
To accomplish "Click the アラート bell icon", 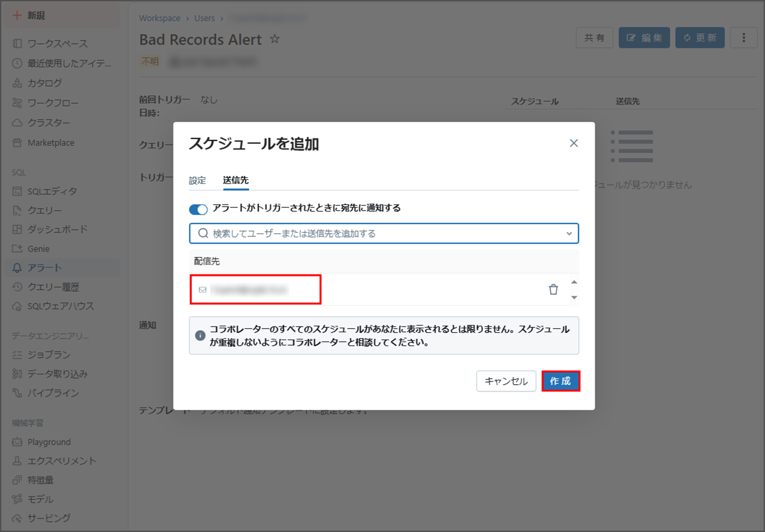I will (x=17, y=268).
